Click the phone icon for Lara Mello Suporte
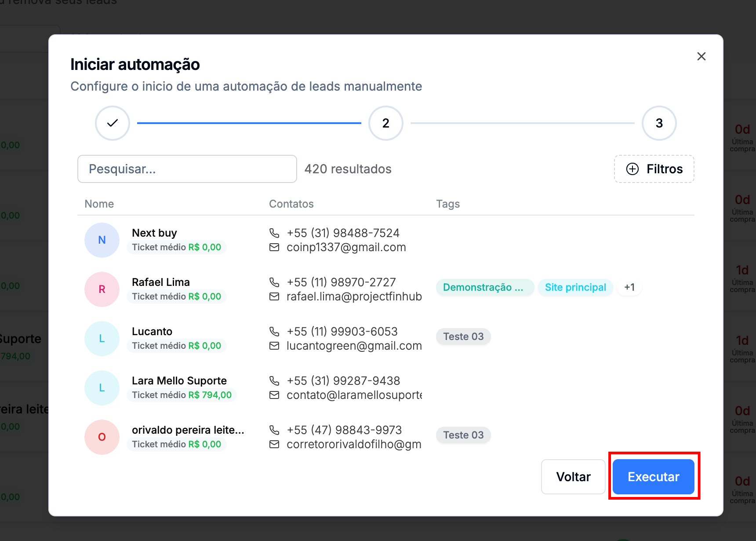This screenshot has height=541, width=756. point(274,380)
